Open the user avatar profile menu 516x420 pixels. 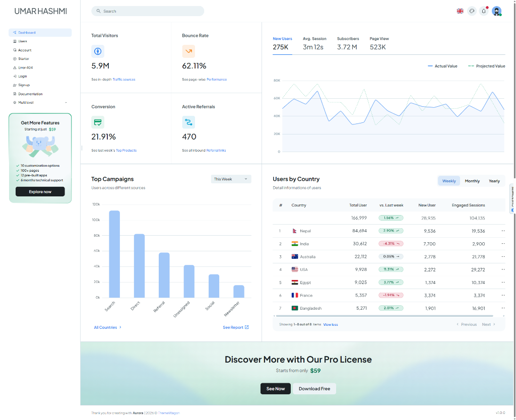[497, 11]
